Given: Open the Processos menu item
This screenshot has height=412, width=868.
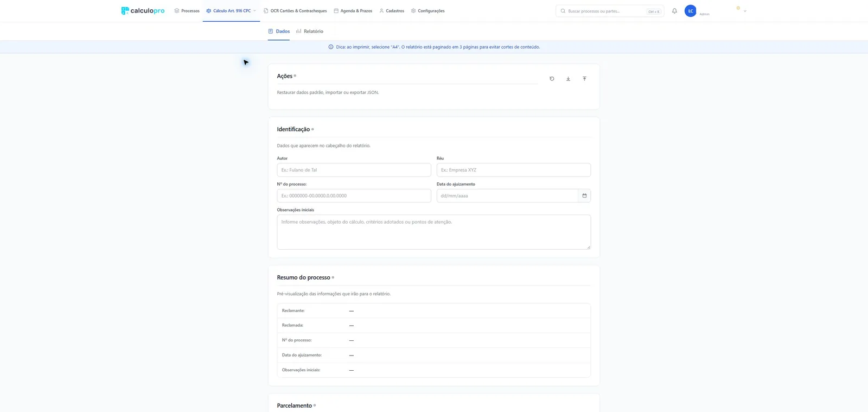Looking at the screenshot, I should (x=187, y=11).
